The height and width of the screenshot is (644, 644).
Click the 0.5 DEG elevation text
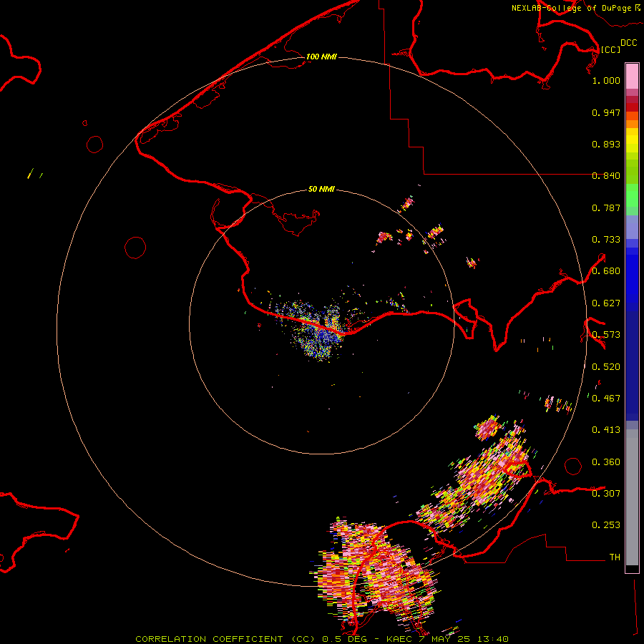[x=346, y=639]
